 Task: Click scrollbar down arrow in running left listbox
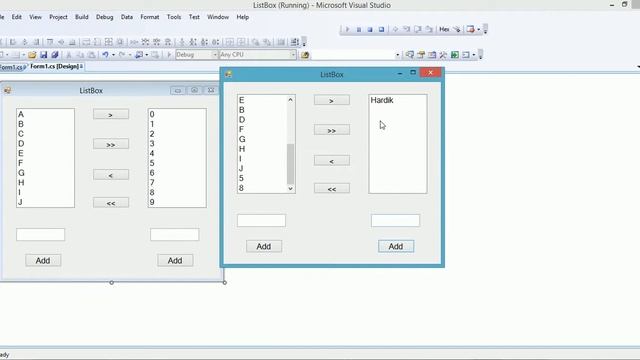coord(290,189)
